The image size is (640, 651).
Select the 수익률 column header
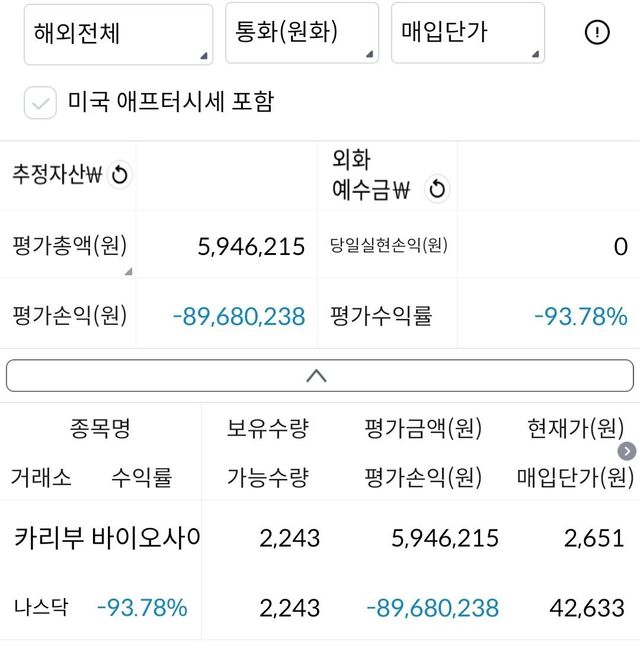[141, 478]
